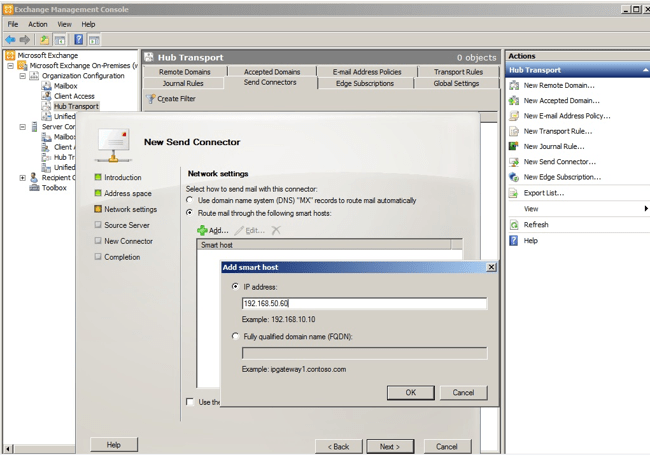The image size is (650, 457).
Task: Click the Show/Hide Console Tree toolbar icon
Action: coord(60,40)
